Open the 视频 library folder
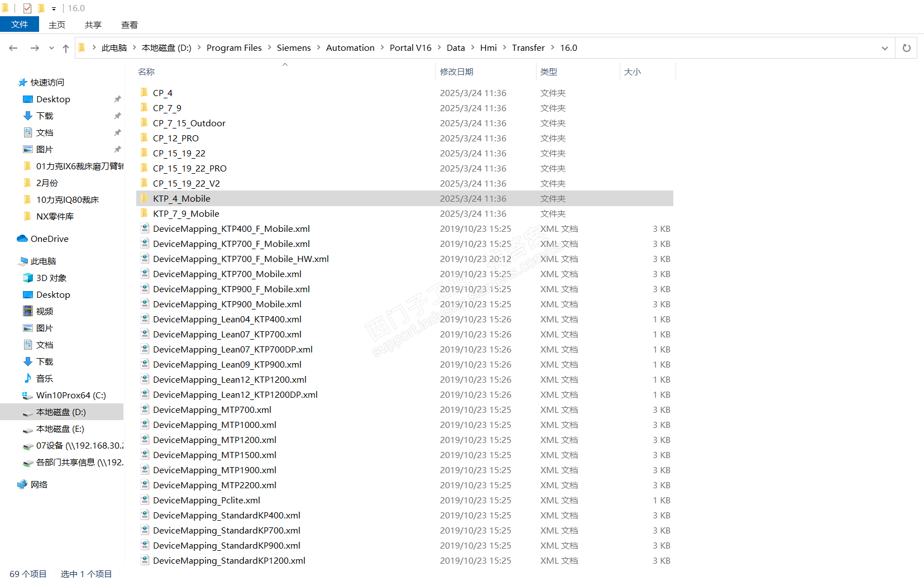Image resolution: width=924 pixels, height=581 pixels. pos(45,312)
